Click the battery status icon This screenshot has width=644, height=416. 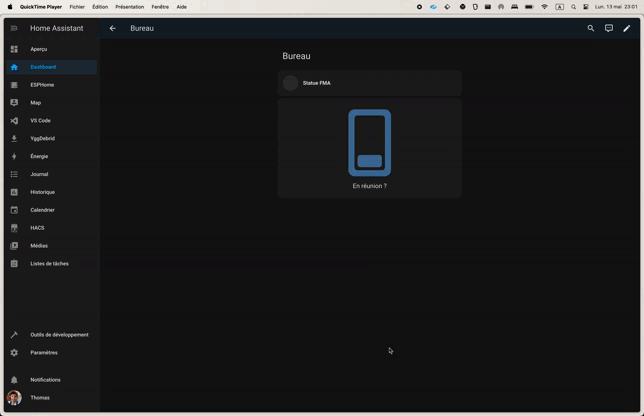point(529,7)
